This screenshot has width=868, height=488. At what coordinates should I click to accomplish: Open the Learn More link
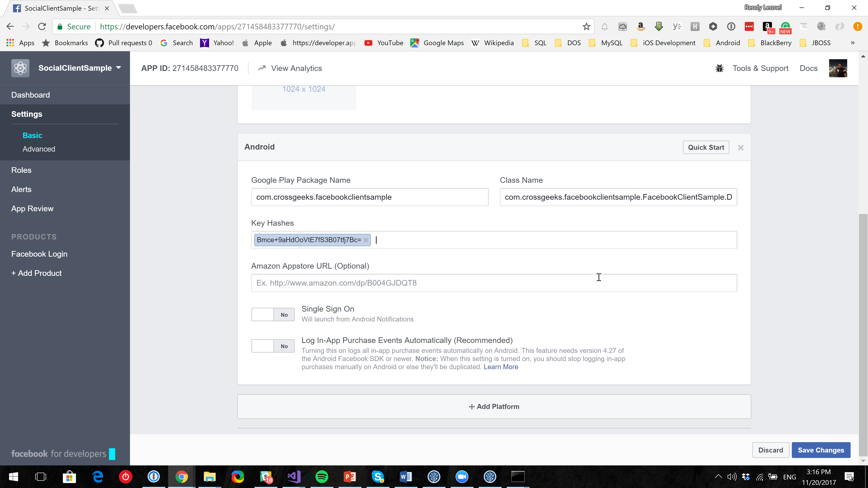pyautogui.click(x=501, y=367)
